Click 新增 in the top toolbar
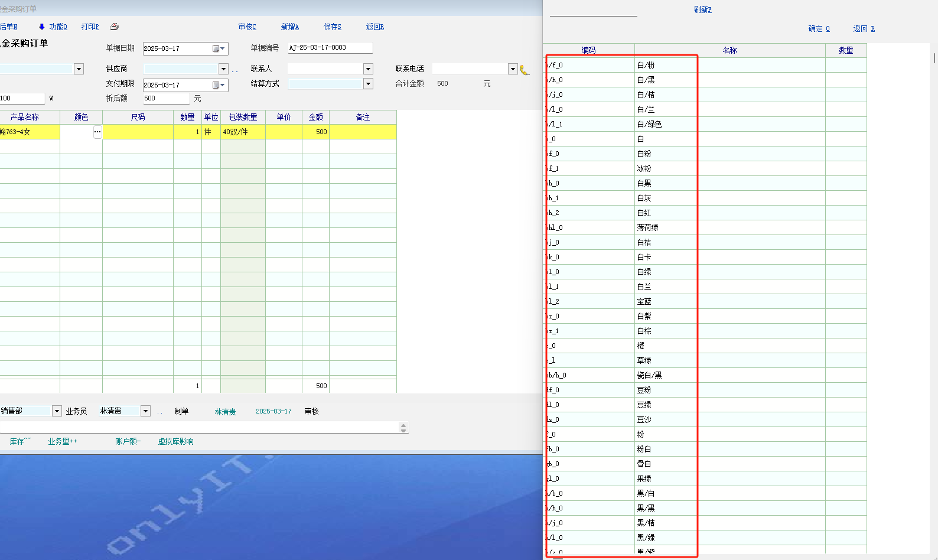This screenshot has width=938, height=560. tap(289, 27)
